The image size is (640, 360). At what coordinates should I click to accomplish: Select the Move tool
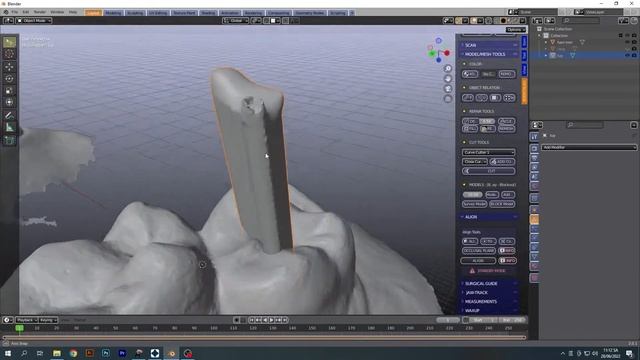[x=9, y=67]
